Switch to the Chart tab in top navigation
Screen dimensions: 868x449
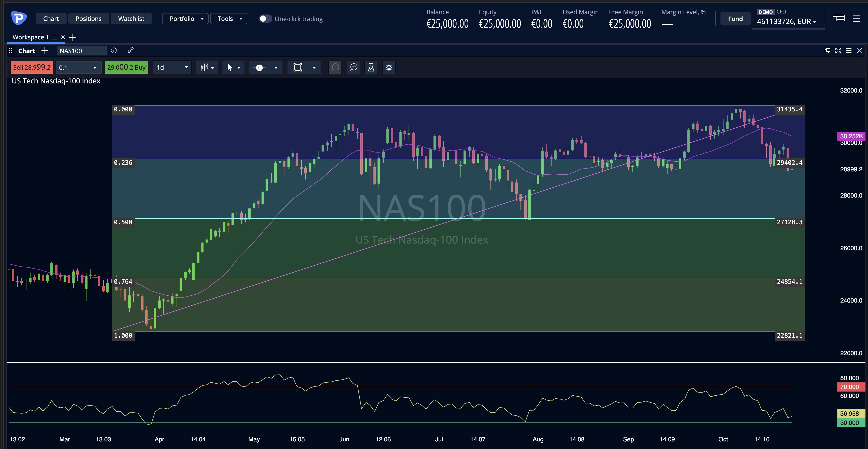(51, 19)
